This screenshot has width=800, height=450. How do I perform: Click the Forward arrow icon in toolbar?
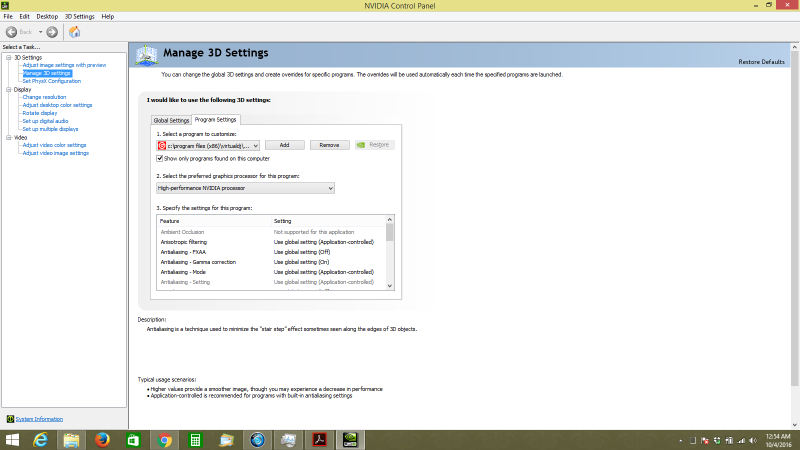[52, 32]
